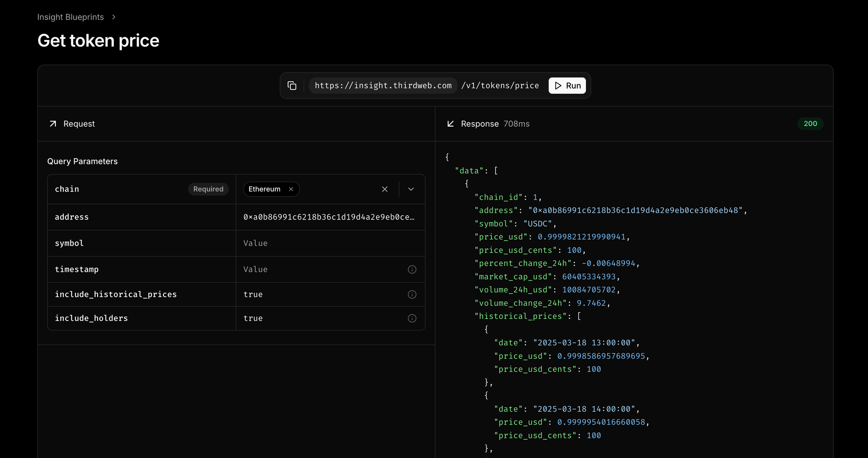Click the Request panel title

click(79, 124)
